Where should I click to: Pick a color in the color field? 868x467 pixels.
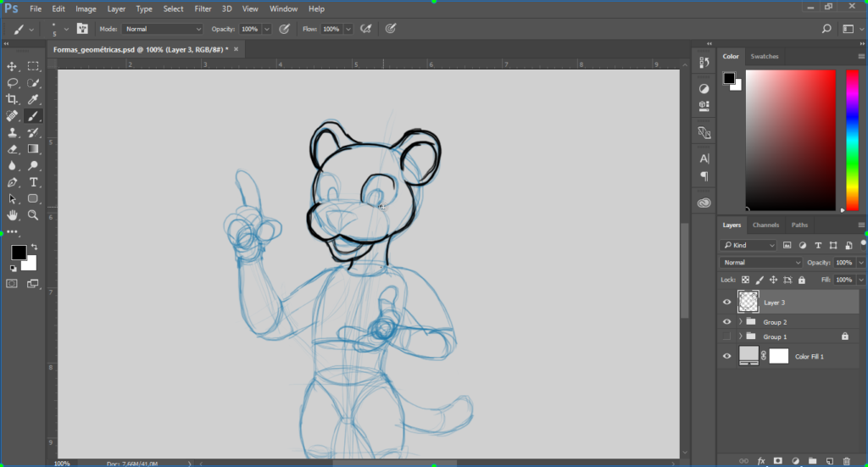click(791, 140)
